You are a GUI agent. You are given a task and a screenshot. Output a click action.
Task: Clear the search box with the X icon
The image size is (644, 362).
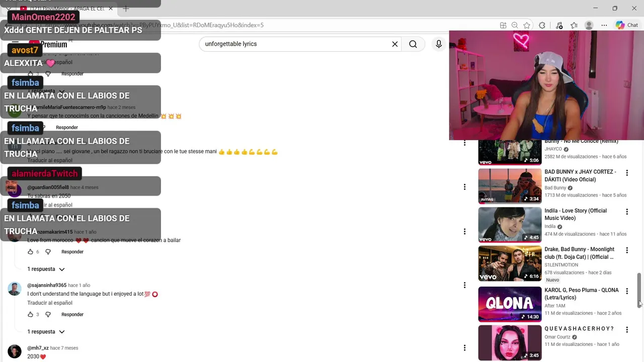[395, 44]
